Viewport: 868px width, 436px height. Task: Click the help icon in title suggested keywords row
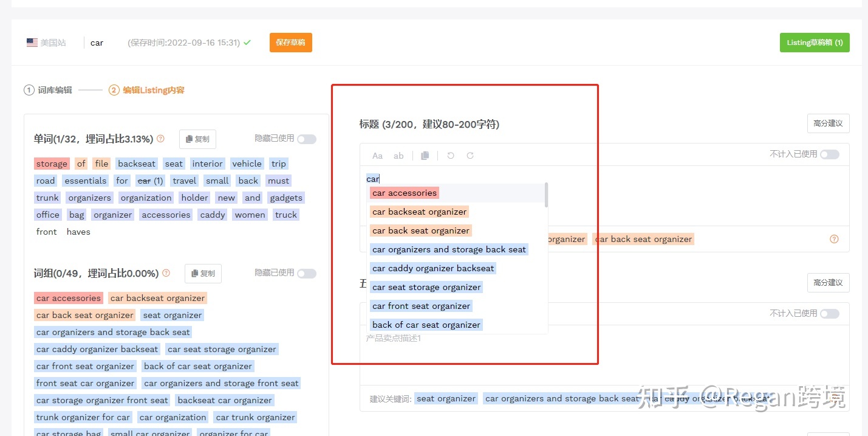(x=834, y=239)
